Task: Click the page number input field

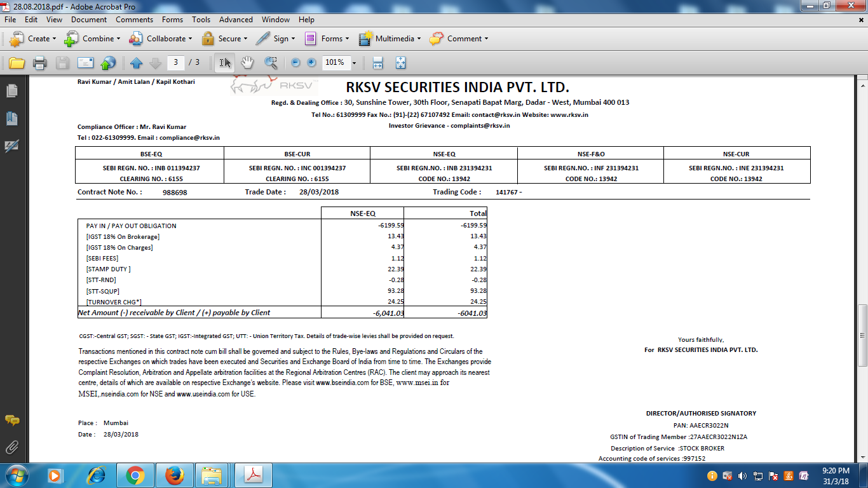Action: (176, 62)
